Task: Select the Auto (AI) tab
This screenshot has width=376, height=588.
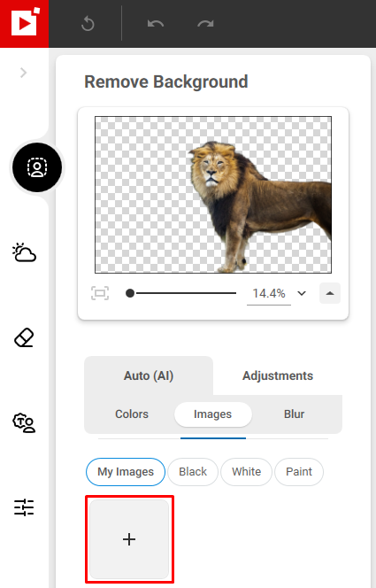Action: pyautogui.click(x=149, y=375)
